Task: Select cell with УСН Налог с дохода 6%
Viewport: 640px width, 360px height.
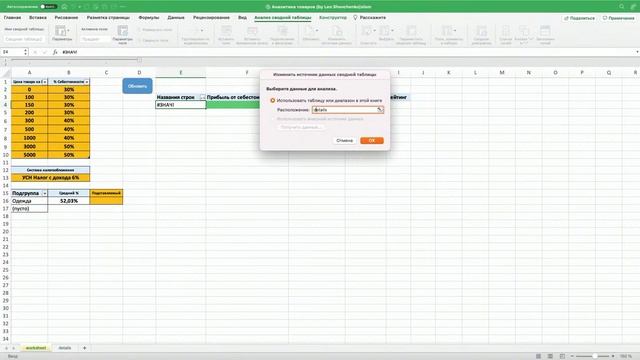Action: click(51, 178)
